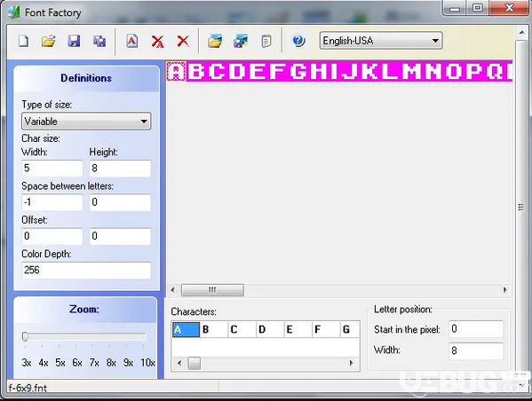Select character E in the Characters list
This screenshot has width=532, height=401.
click(298, 329)
